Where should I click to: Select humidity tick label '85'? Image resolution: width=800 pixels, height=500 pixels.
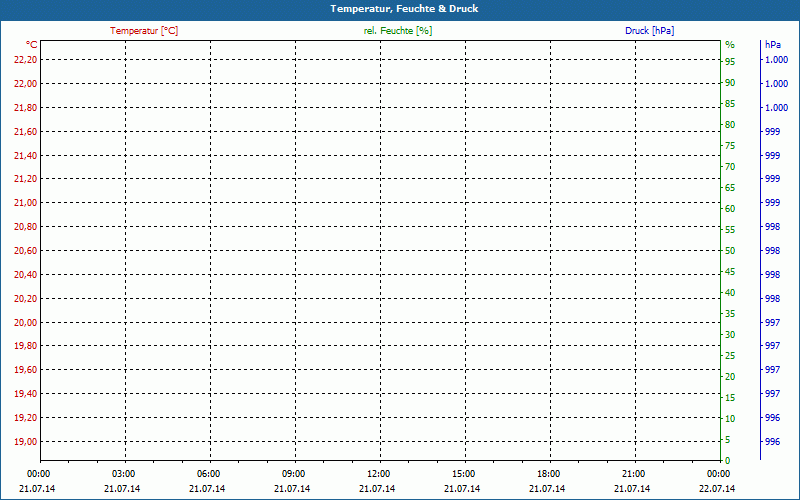pyautogui.click(x=730, y=104)
